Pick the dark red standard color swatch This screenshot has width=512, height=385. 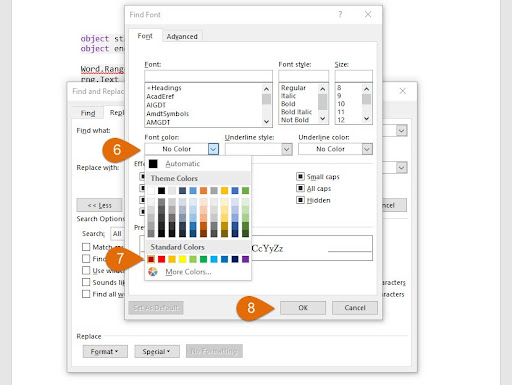(151, 259)
